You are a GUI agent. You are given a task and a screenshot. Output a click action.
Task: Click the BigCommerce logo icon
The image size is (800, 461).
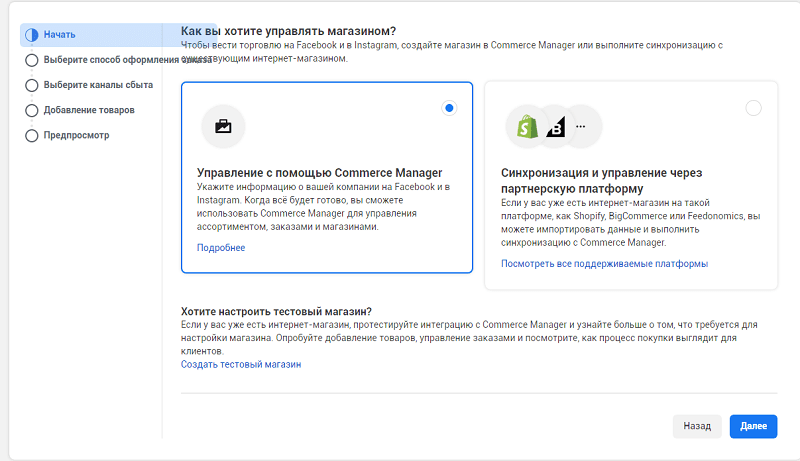point(556,126)
